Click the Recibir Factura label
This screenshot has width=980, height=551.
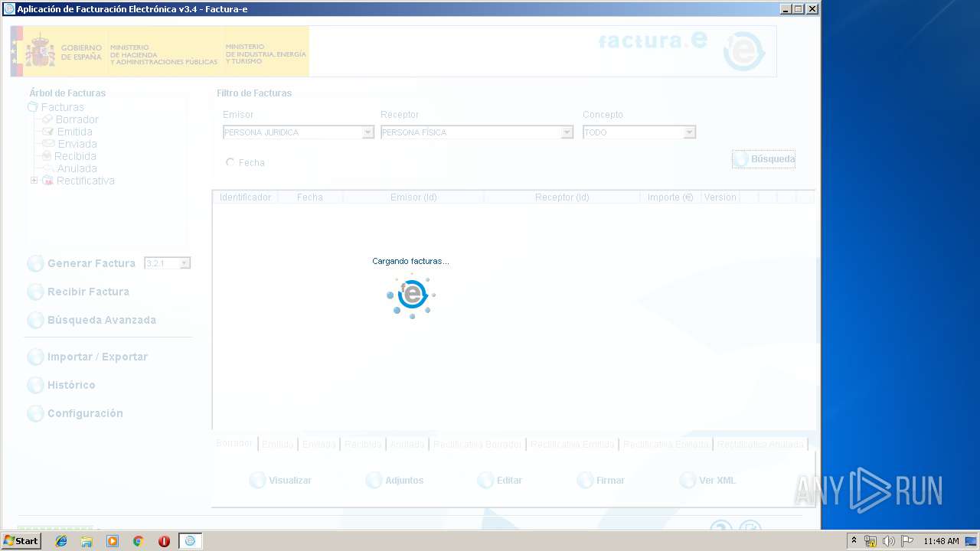[88, 292]
